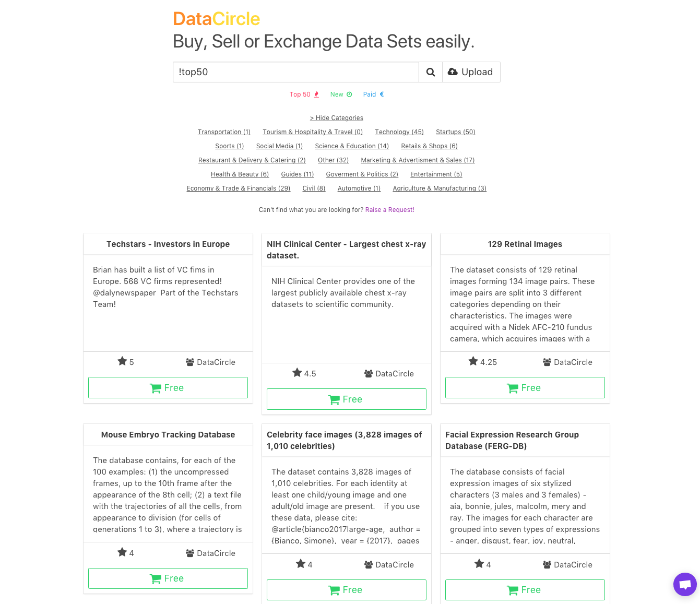700x604 pixels.
Task: Open the Celebrity face images dataset title
Action: click(345, 441)
